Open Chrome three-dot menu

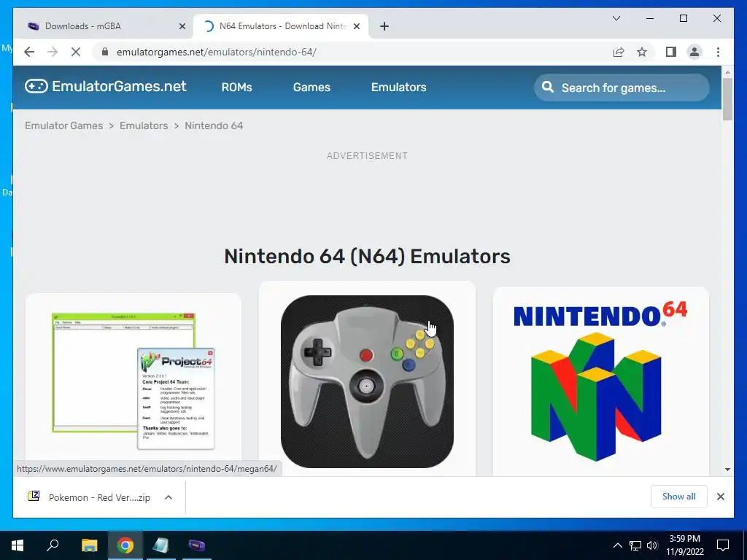point(718,52)
